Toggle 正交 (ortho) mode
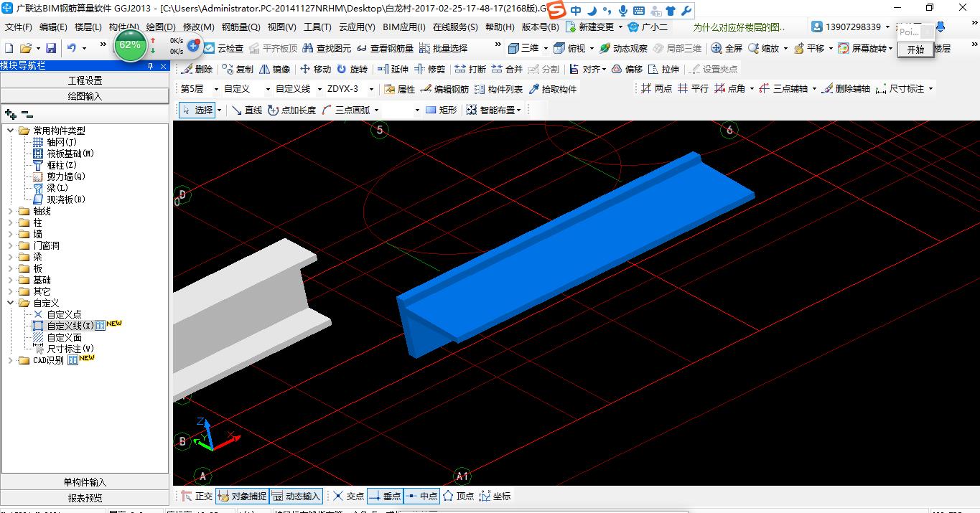 click(x=197, y=496)
